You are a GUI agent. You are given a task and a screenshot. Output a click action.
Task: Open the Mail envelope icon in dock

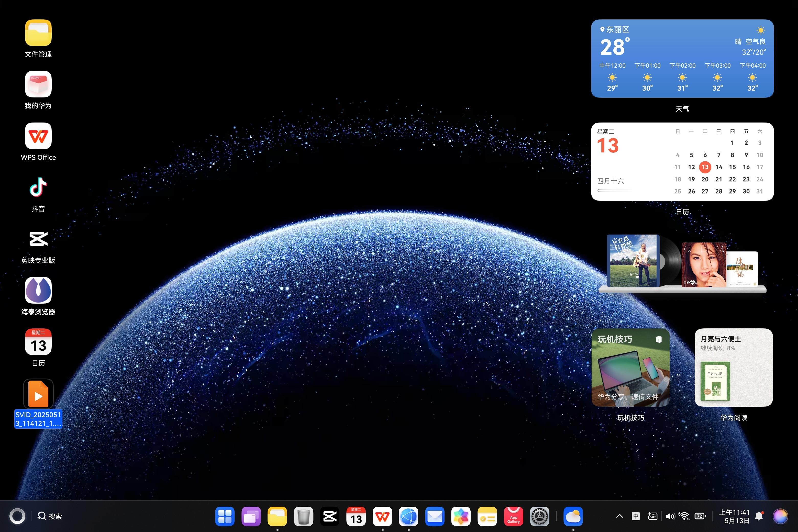tap(435, 516)
